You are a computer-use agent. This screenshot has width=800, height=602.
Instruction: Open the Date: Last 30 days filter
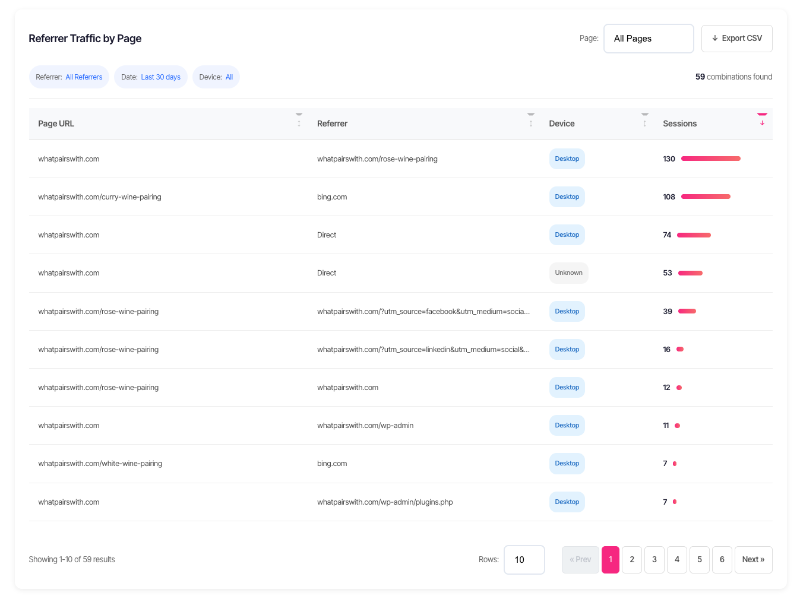pos(151,77)
